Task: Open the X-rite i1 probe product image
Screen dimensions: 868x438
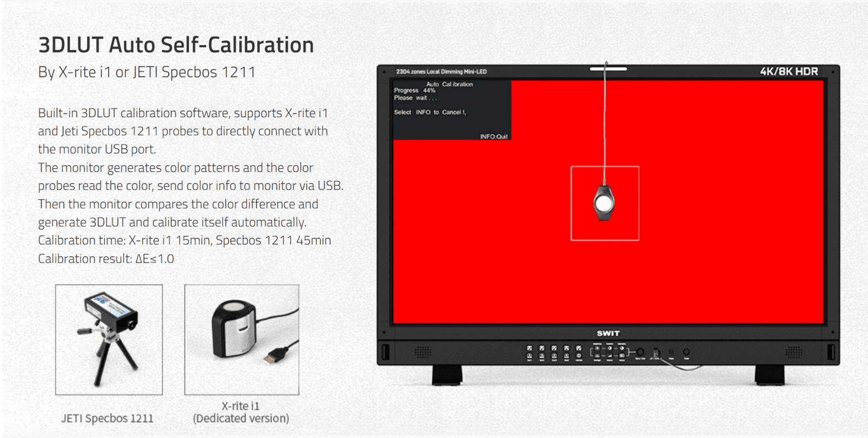Action: [x=241, y=340]
